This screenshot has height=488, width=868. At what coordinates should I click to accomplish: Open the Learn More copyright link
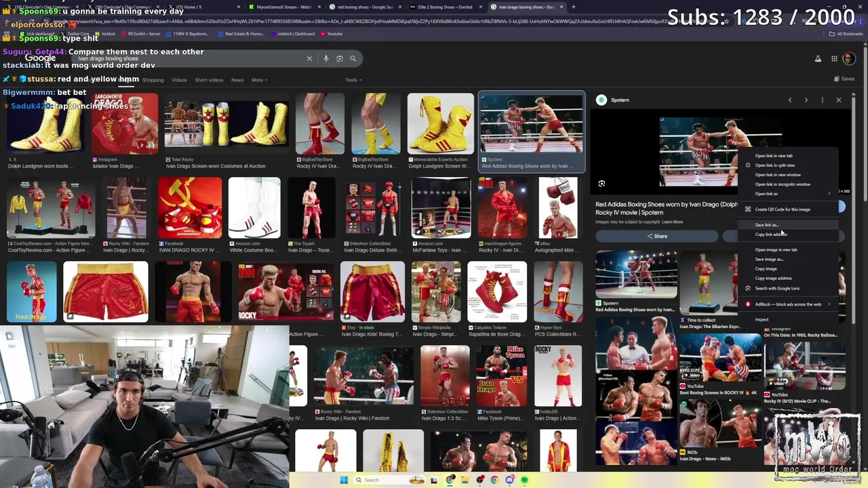672,222
